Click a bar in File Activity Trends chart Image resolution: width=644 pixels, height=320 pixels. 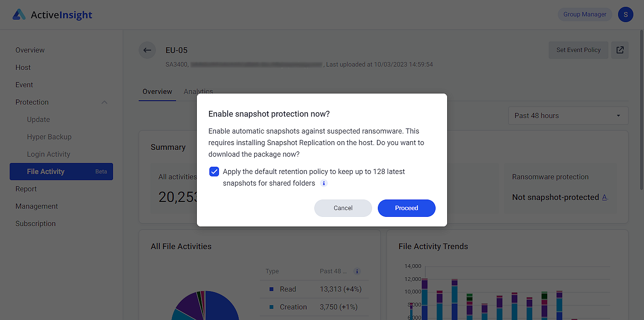click(454, 299)
